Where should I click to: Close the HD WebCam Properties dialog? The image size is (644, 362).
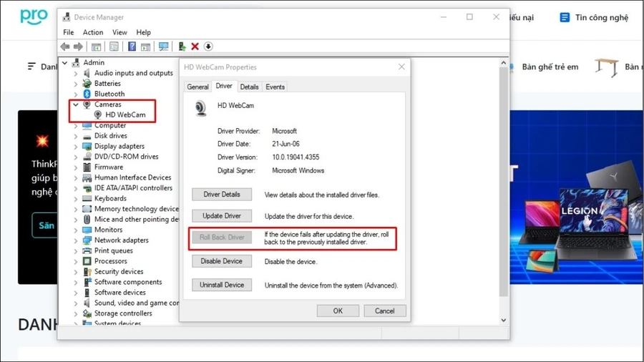point(401,67)
